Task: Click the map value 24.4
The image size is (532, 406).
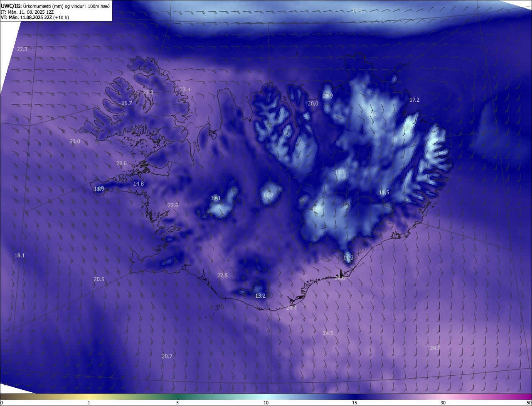Action: [291, 308]
